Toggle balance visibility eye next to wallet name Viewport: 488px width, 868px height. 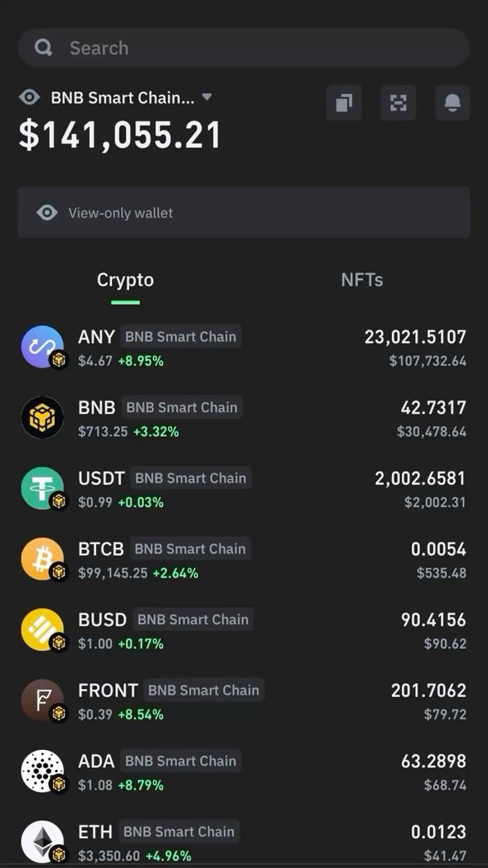click(29, 98)
